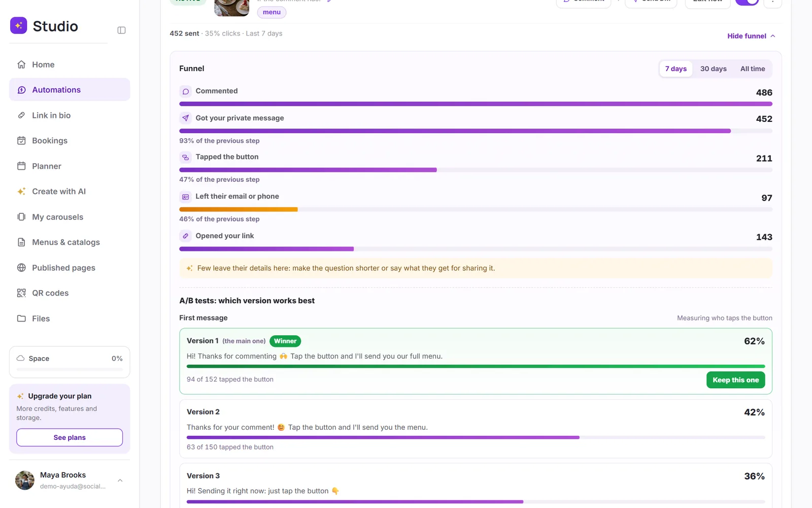Click the tip banner about few leaving details
The height and width of the screenshot is (508, 812).
[476, 268]
